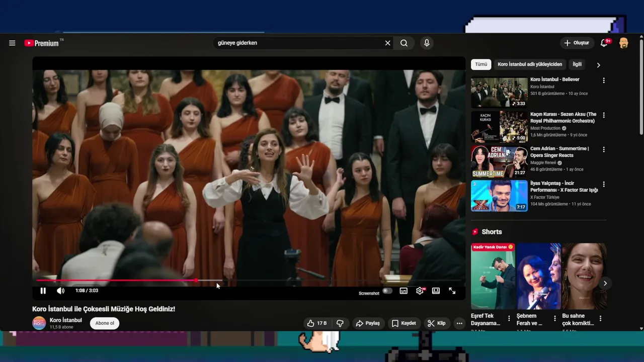The height and width of the screenshot is (362, 644).
Task: Pause the video
Action: [43, 291]
